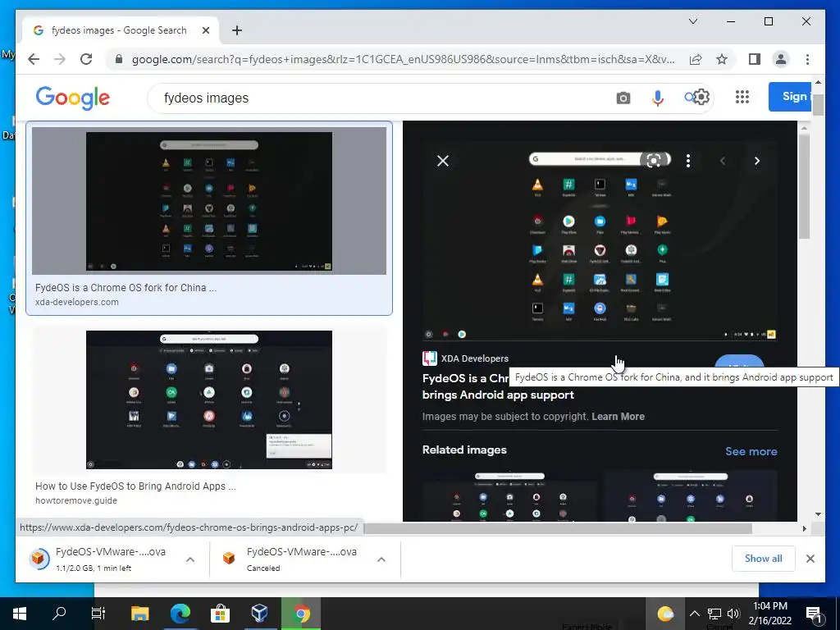Click the Learn More copyright link
Viewport: 840px width, 630px height.
click(618, 417)
